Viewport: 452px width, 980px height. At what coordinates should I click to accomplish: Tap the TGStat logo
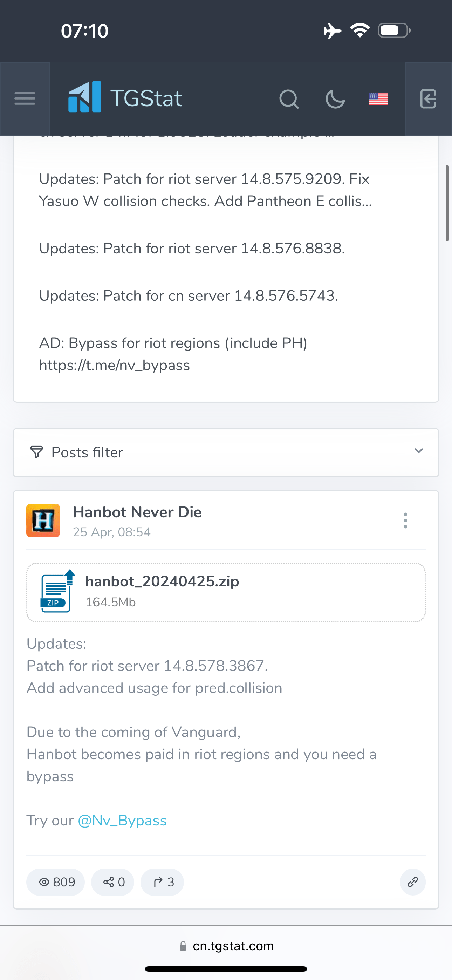point(125,97)
